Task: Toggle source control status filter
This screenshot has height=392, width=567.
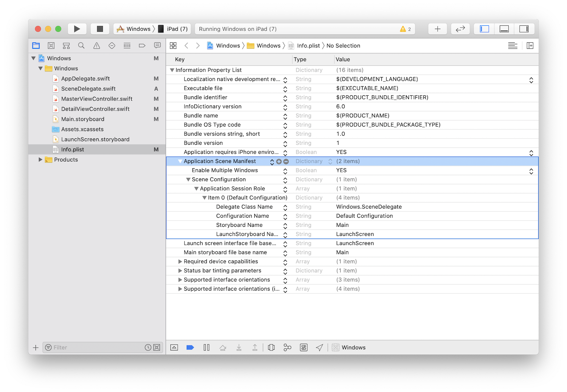Action: point(157,347)
